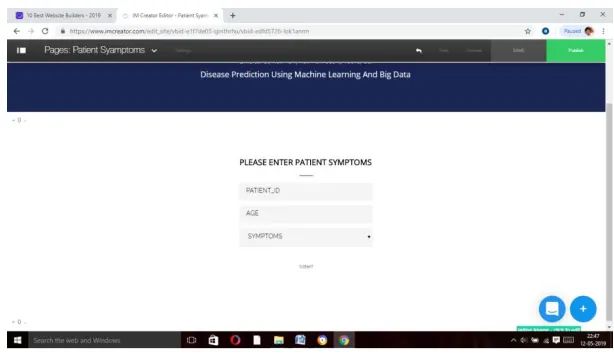Switch to the active Chrome taskbar icon
Screen dimensions: 614x360
[344, 340]
